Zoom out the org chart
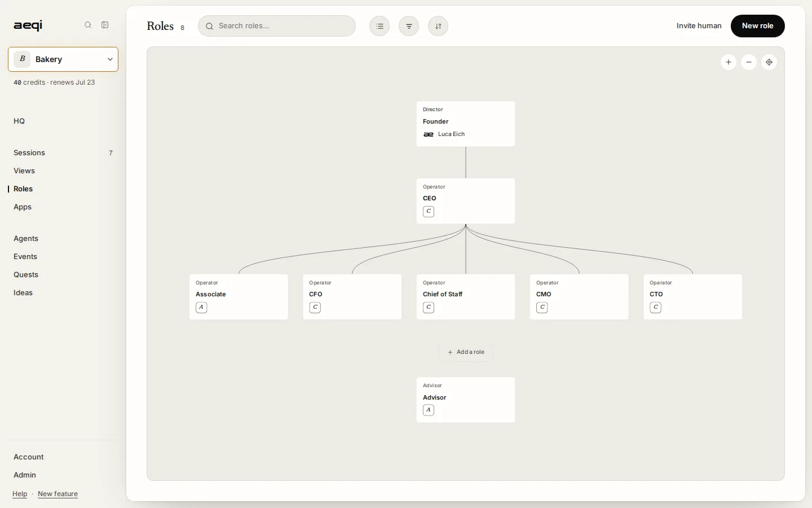Image resolution: width=812 pixels, height=508 pixels. pyautogui.click(x=749, y=62)
